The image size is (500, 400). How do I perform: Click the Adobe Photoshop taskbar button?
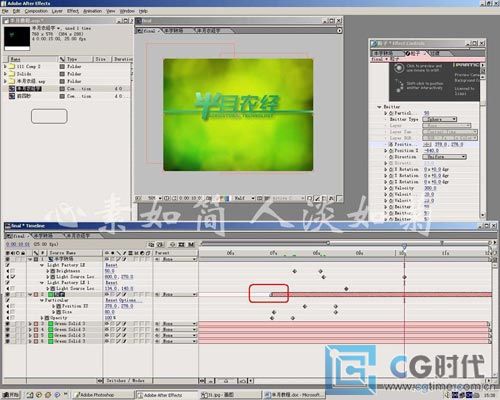tap(102, 395)
